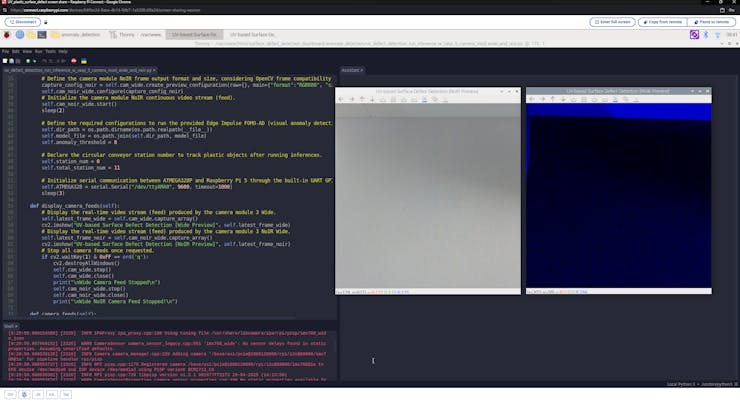Click the forward arrow in NoIR Preview toolbar
This screenshot has height=401, width=740.
(x=352, y=99)
